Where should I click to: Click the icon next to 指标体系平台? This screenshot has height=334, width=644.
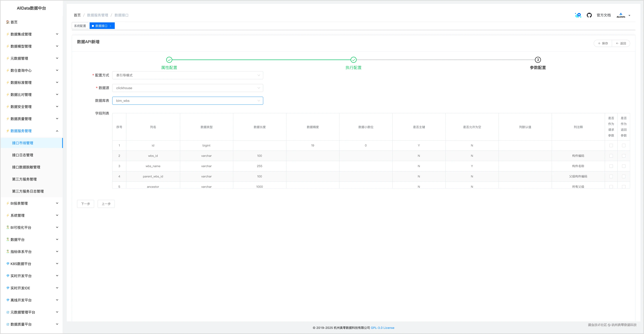8,251
